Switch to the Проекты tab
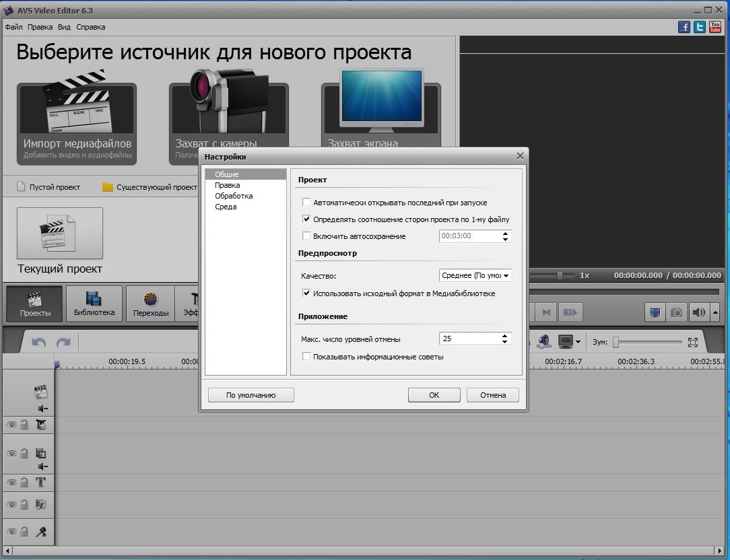 click(x=34, y=304)
